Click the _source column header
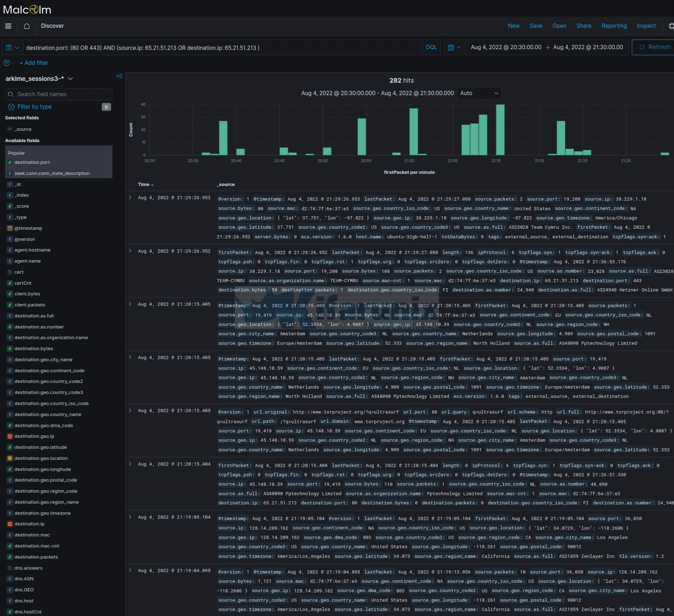The image size is (674, 616). click(226, 185)
